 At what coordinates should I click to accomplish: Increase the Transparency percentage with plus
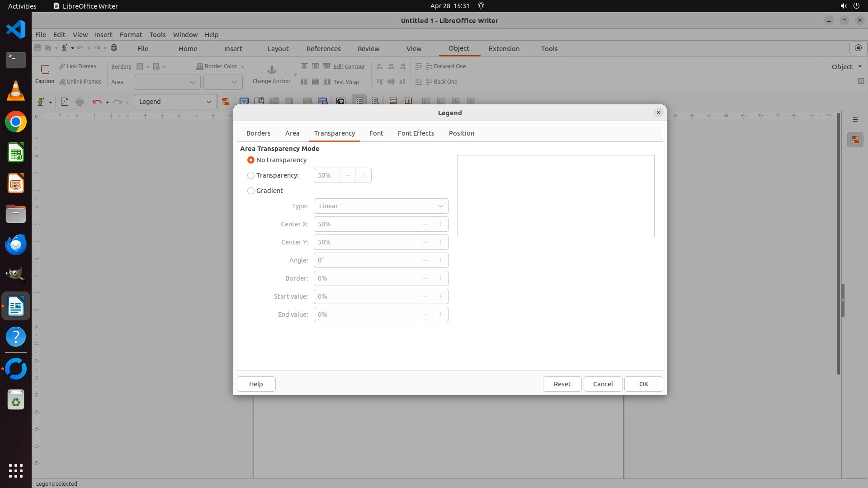pos(363,175)
